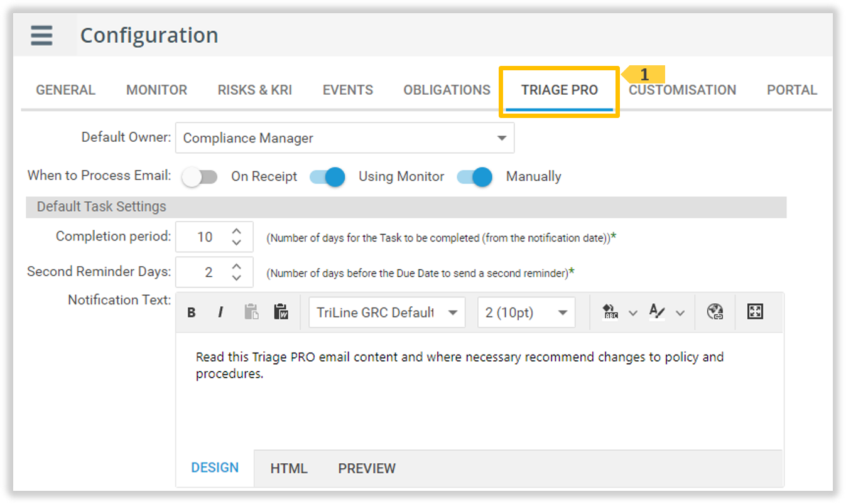Viewport: 846px width, 504px height.
Task: Click the font color icon
Action: click(x=657, y=312)
